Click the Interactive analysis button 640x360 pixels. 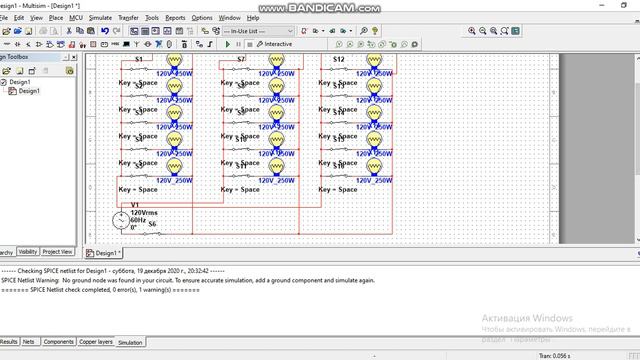coord(274,44)
